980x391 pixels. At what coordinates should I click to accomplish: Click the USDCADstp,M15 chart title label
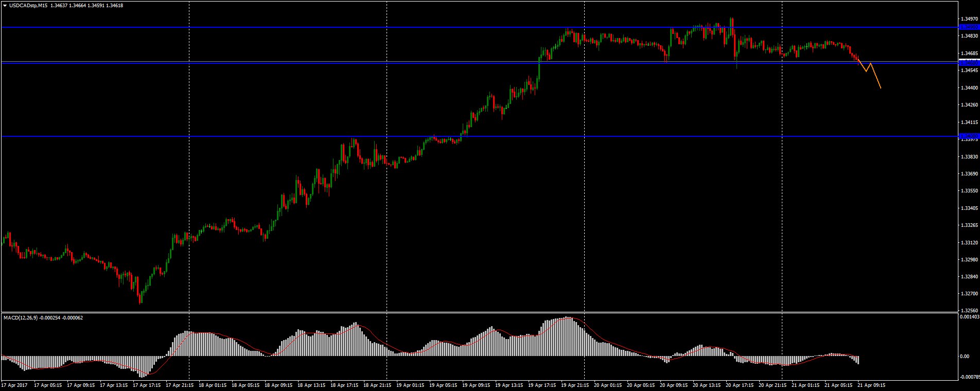pos(29,6)
